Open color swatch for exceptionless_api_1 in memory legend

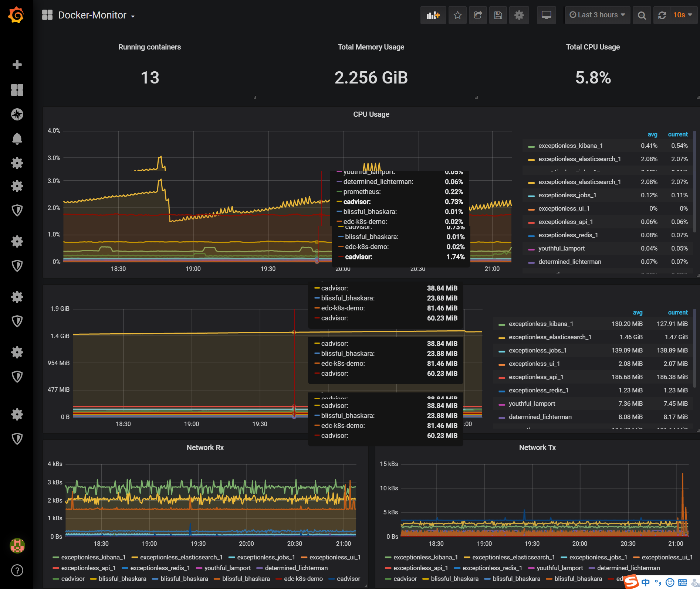pyautogui.click(x=502, y=378)
